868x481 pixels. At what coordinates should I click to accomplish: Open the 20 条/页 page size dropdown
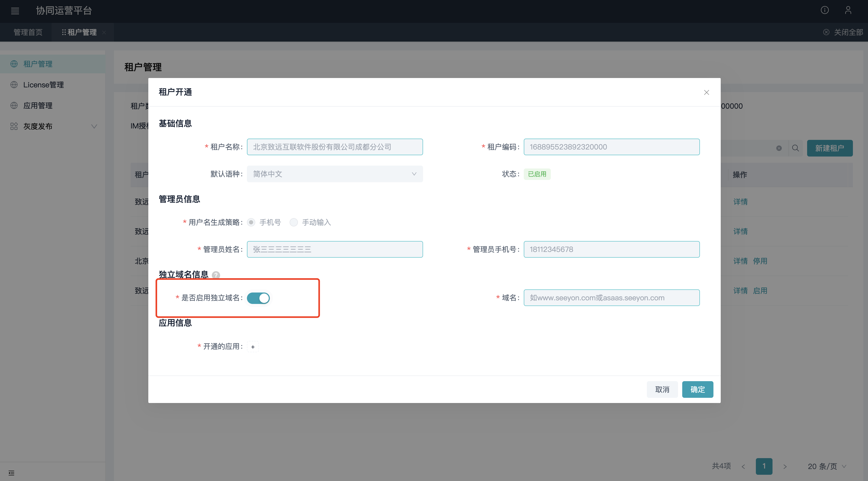click(x=827, y=466)
